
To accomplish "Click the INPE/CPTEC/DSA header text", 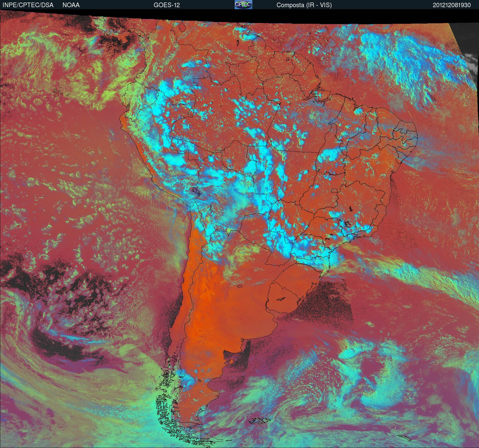I will pyautogui.click(x=28, y=5).
